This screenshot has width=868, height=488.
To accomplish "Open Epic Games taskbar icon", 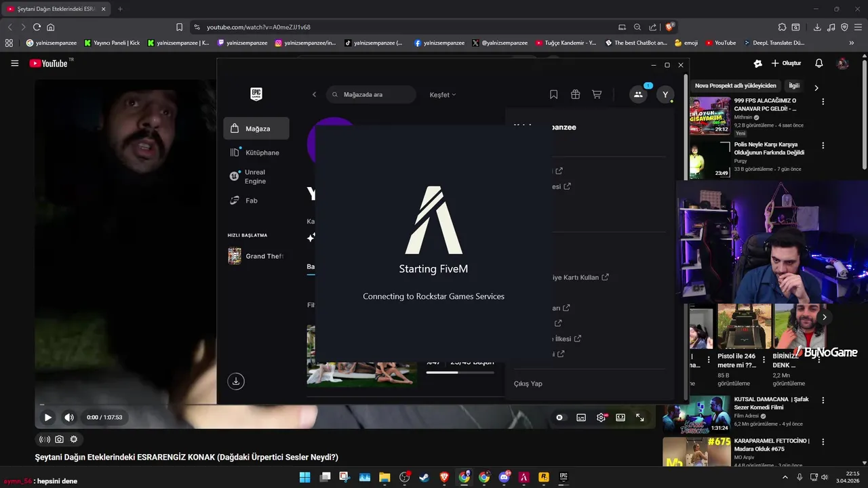I will (564, 477).
